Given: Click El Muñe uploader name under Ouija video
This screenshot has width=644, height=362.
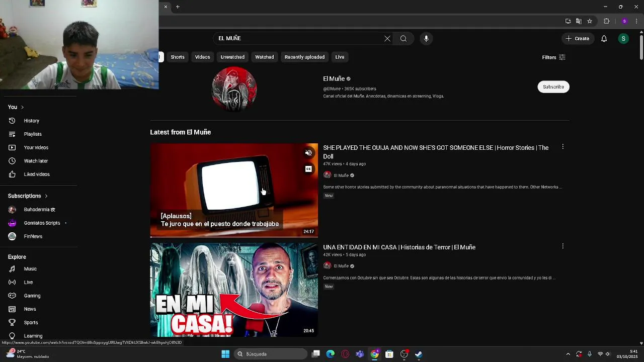Looking at the screenshot, I should 341,175.
